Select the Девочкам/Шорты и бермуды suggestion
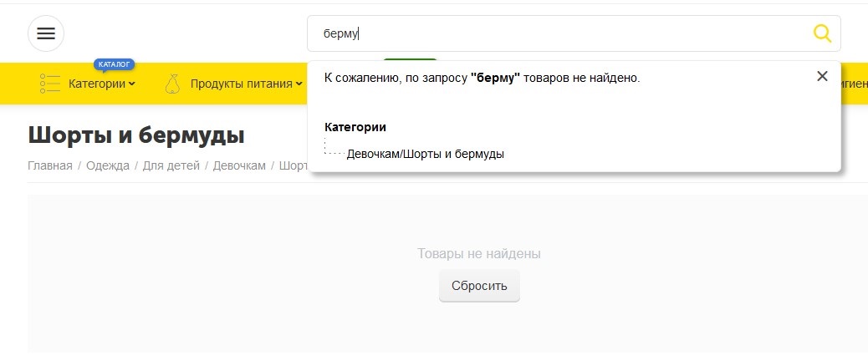 tap(425, 154)
